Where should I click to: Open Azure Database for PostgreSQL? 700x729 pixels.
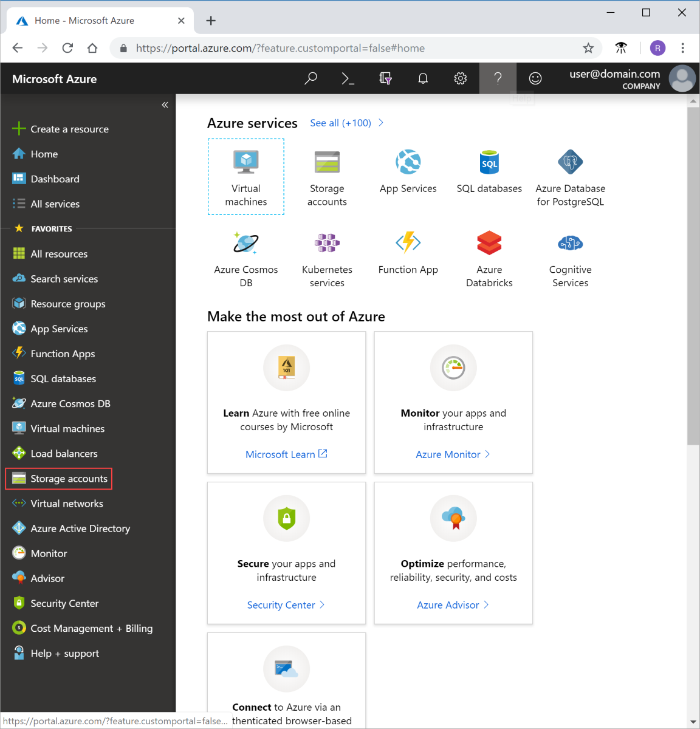click(570, 162)
